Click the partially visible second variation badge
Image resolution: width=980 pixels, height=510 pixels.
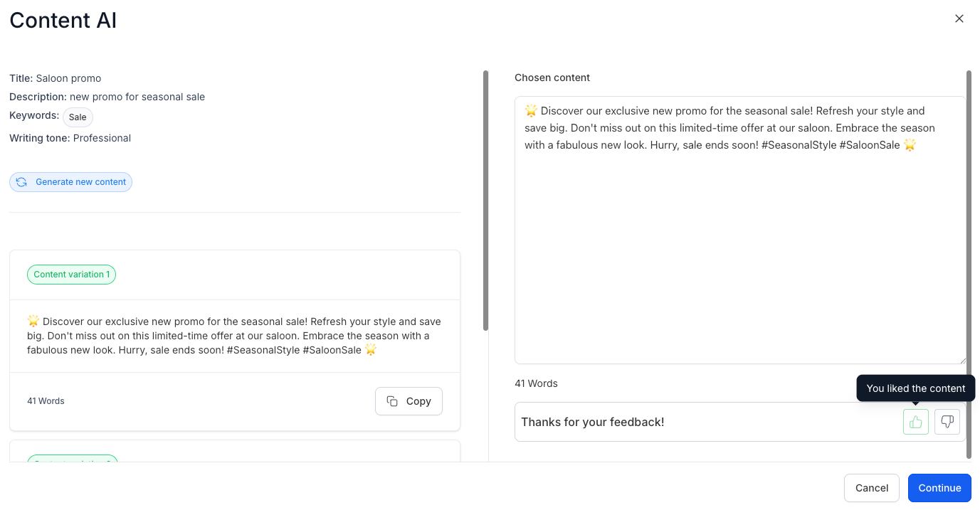click(x=71, y=459)
